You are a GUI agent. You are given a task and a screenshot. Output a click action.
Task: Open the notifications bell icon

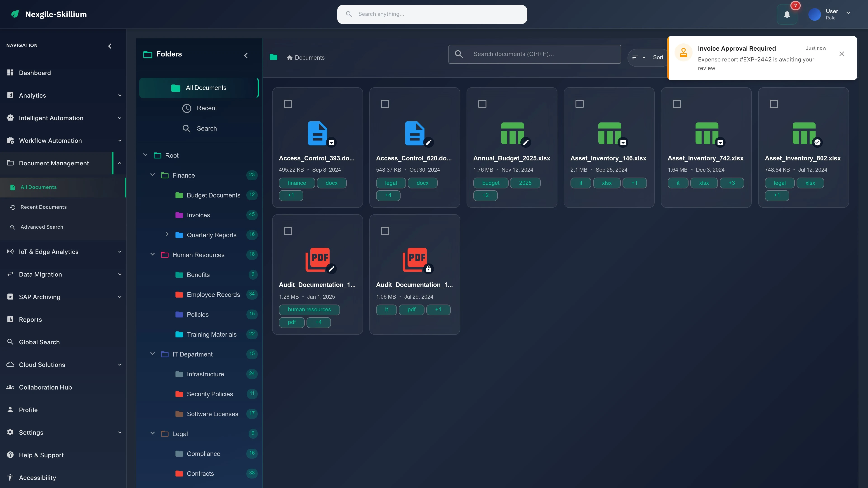(787, 14)
